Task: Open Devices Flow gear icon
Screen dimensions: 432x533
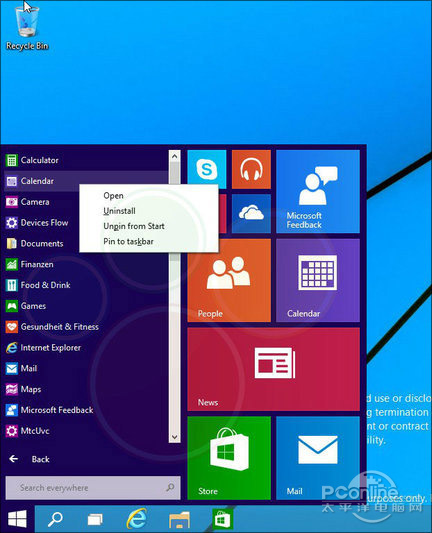Action: pyautogui.click(x=12, y=223)
